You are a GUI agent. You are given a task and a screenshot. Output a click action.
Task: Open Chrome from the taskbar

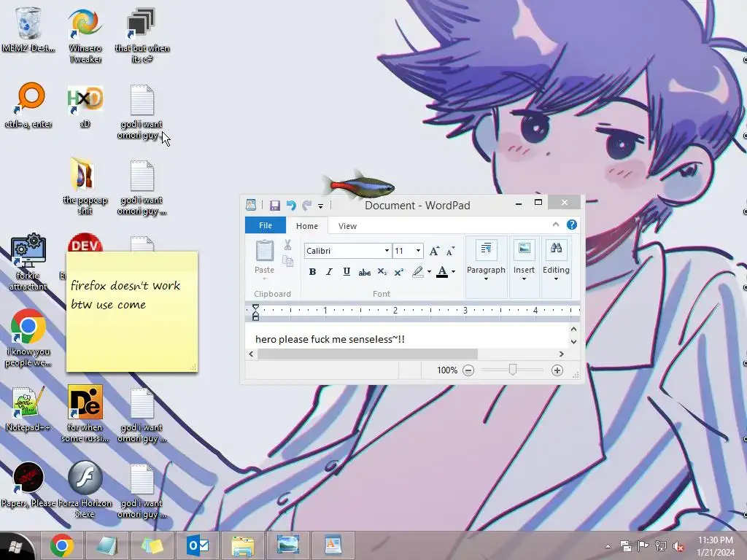[x=62, y=545]
